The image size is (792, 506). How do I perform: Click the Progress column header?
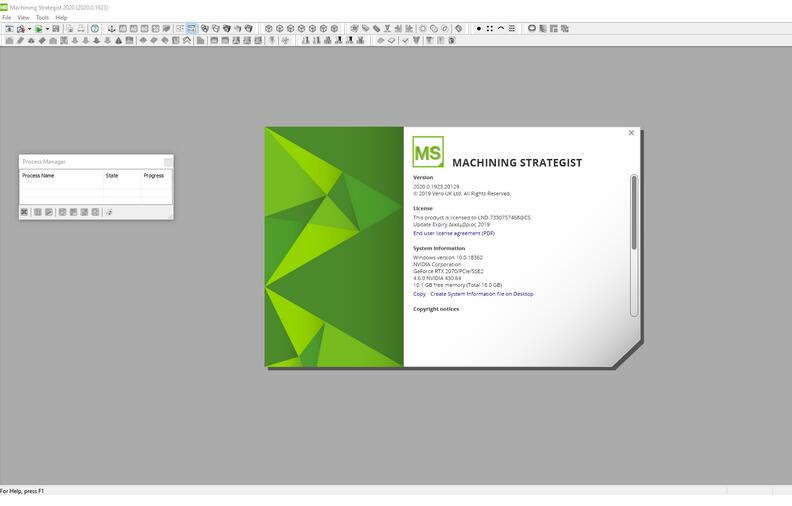coord(157,176)
